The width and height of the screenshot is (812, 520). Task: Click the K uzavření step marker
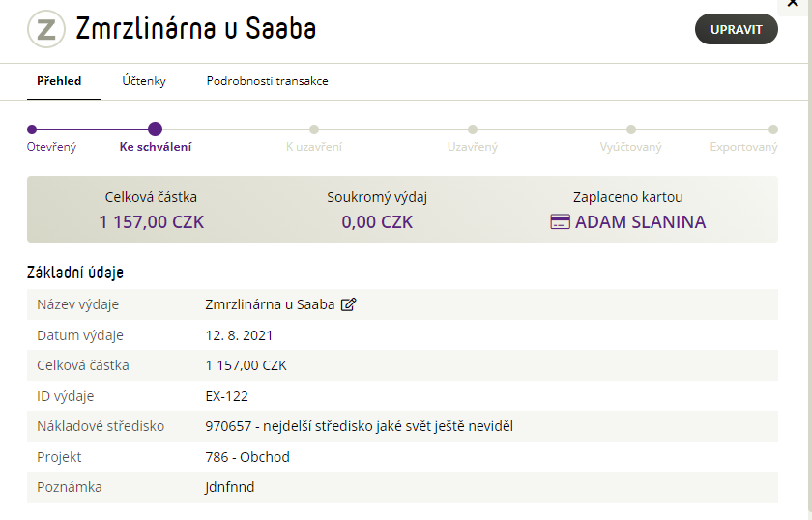click(314, 130)
